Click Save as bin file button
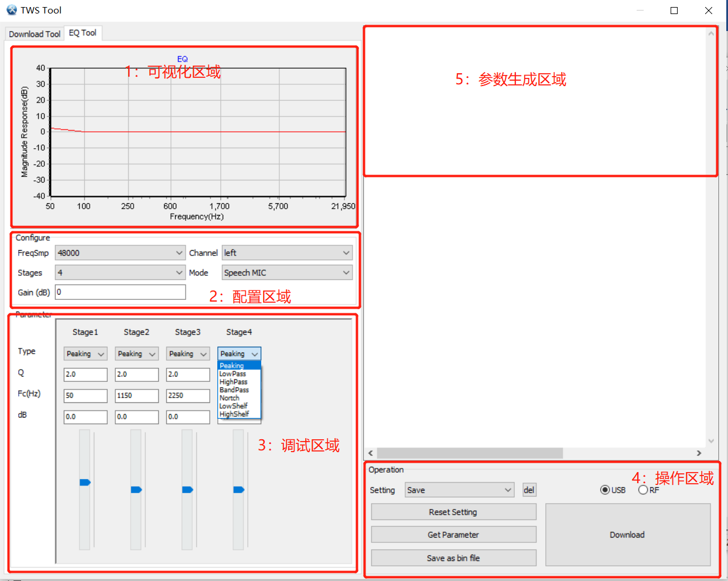728x581 pixels. point(453,558)
